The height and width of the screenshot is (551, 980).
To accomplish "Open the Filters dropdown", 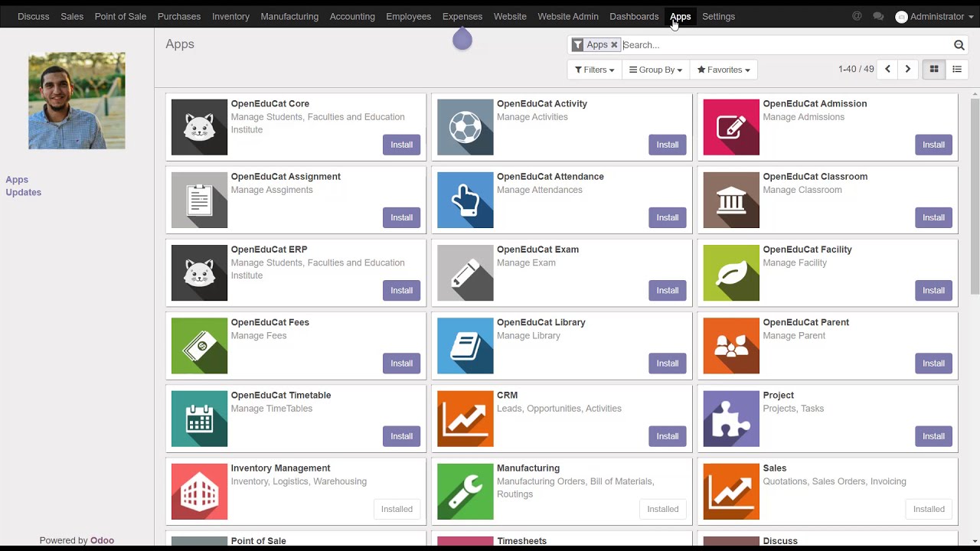I will 594,70.
